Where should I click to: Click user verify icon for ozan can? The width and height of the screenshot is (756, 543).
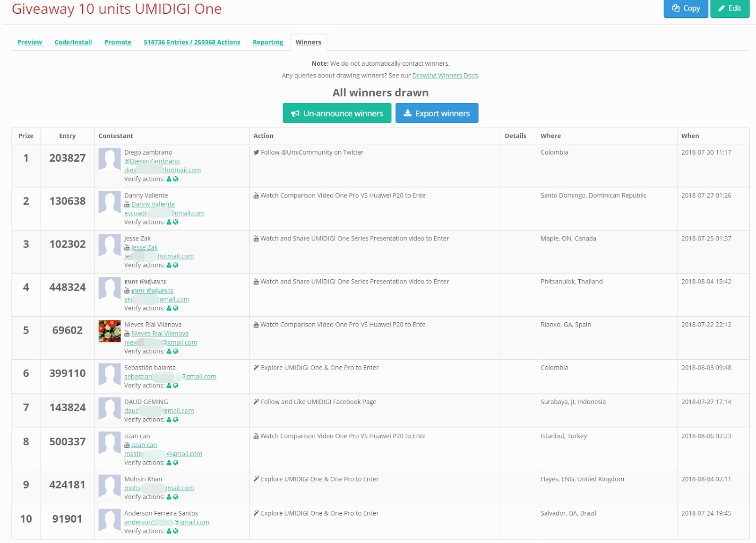click(x=169, y=463)
